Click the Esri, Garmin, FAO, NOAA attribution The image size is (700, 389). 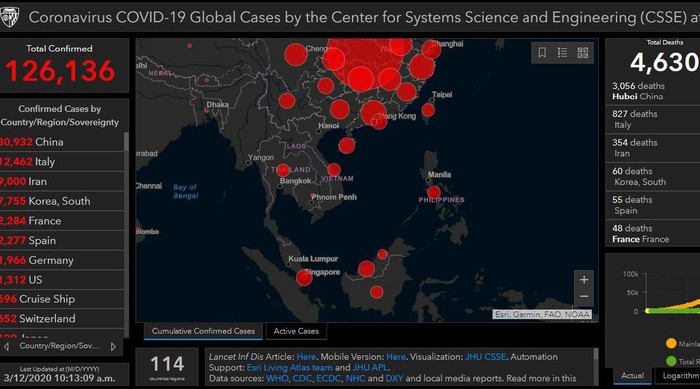click(542, 314)
